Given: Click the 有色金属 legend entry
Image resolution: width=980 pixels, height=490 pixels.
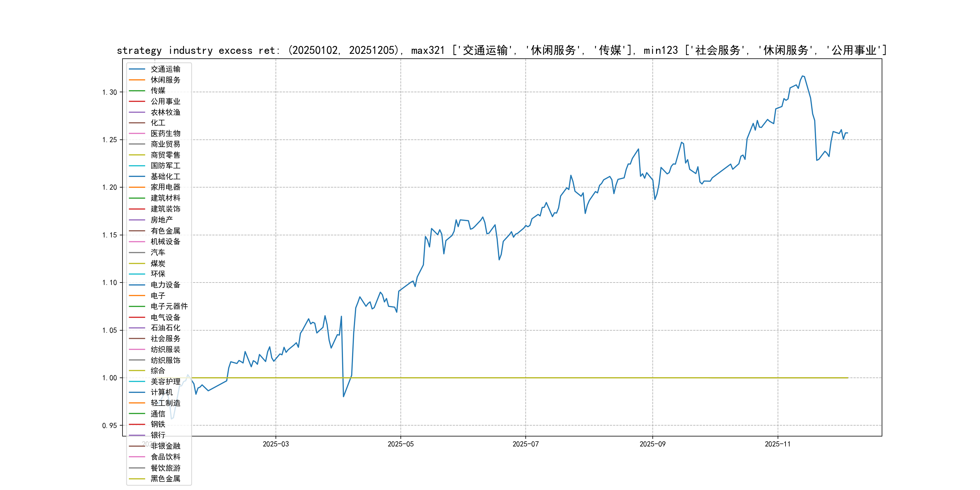Looking at the screenshot, I should coord(165,231).
